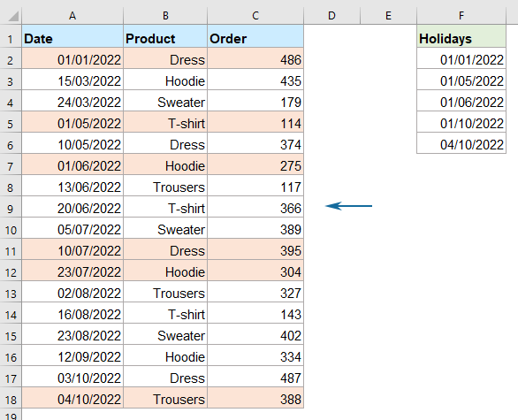Screen dimensions: 518x420
Task: Select holiday cell 04/10/2022
Action: [461, 144]
